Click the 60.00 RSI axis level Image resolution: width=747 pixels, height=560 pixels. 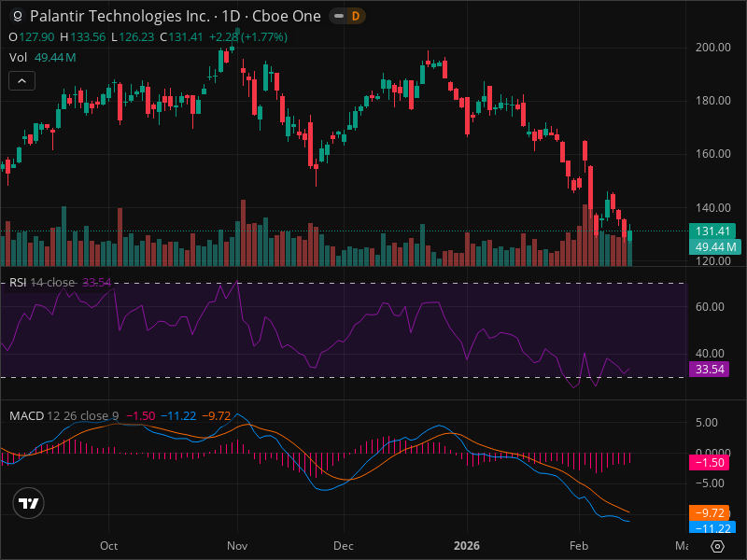pyautogui.click(x=710, y=307)
